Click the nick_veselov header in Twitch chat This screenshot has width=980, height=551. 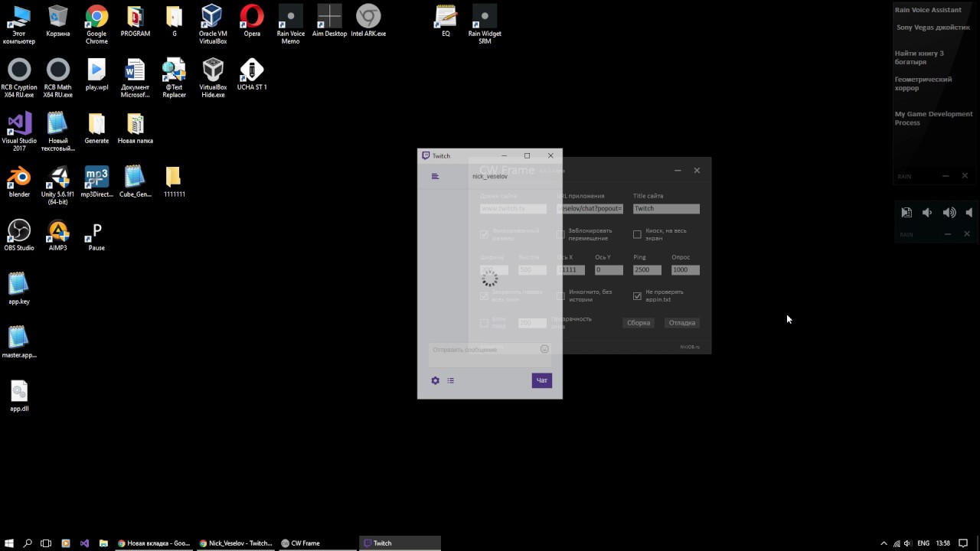click(490, 177)
